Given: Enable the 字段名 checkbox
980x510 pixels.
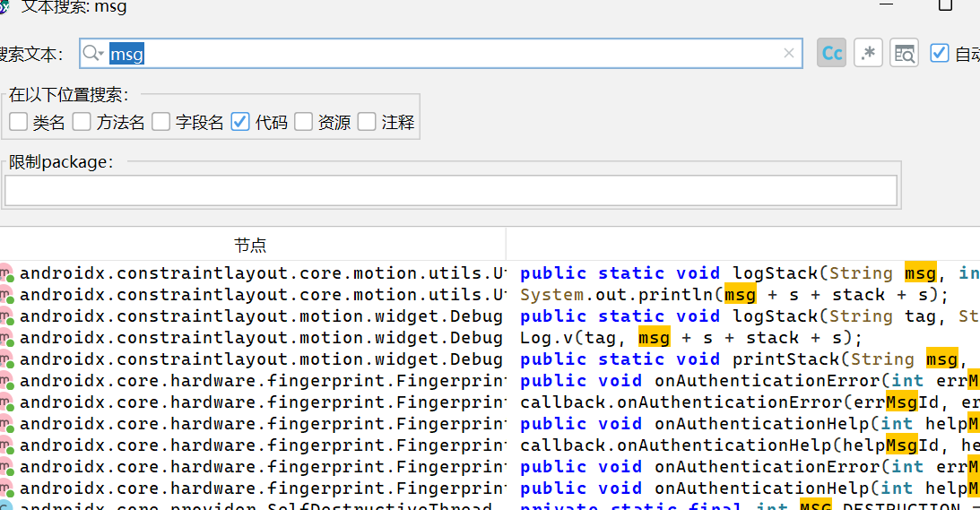Looking at the screenshot, I should click(160, 121).
